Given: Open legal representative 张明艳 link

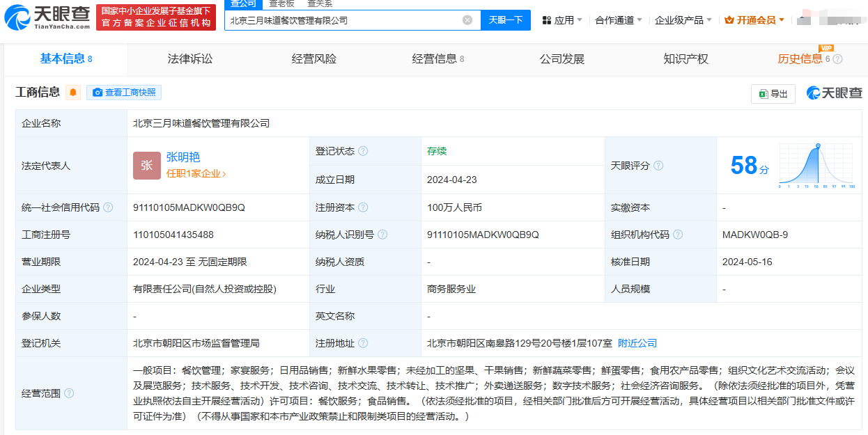Looking at the screenshot, I should click(183, 157).
